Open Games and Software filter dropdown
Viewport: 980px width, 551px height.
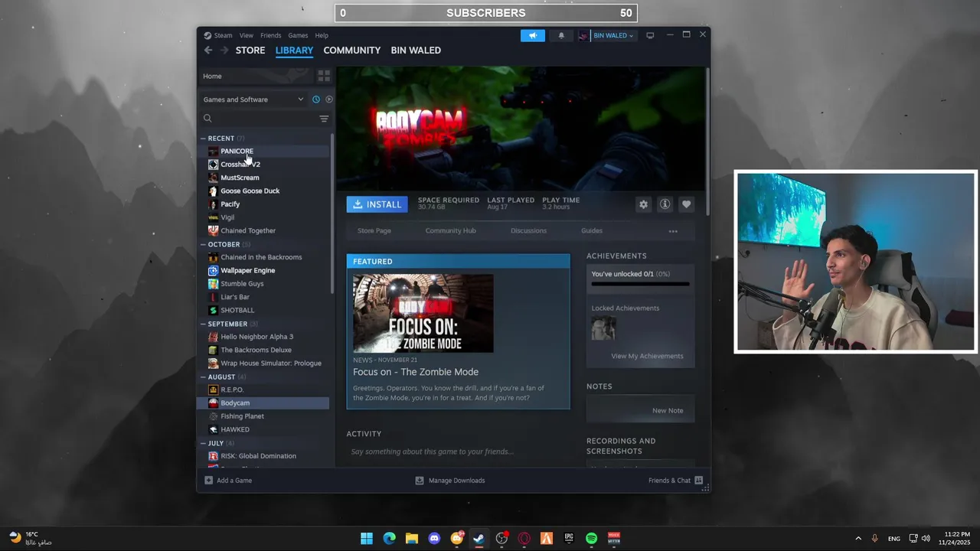click(253, 99)
